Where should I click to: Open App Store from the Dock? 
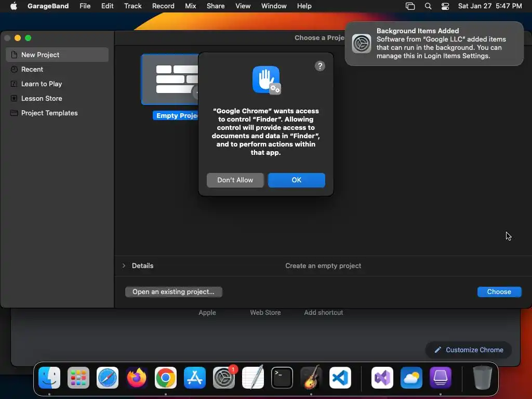tap(195, 378)
